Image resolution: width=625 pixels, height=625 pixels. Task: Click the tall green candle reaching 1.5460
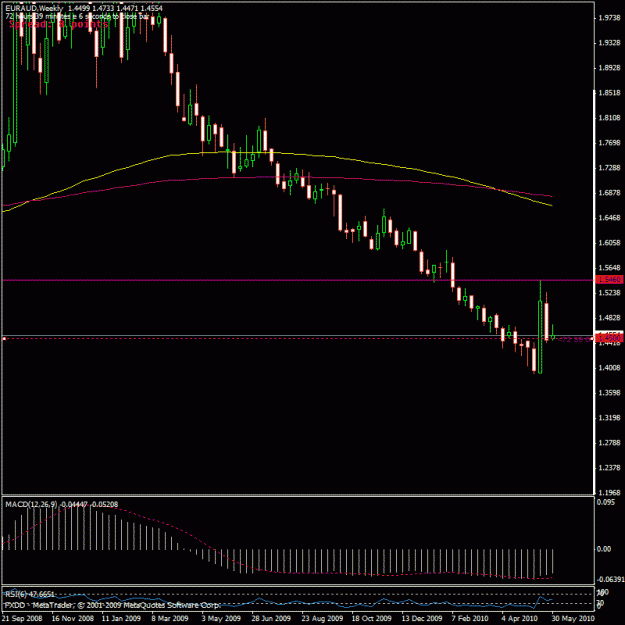click(540, 337)
